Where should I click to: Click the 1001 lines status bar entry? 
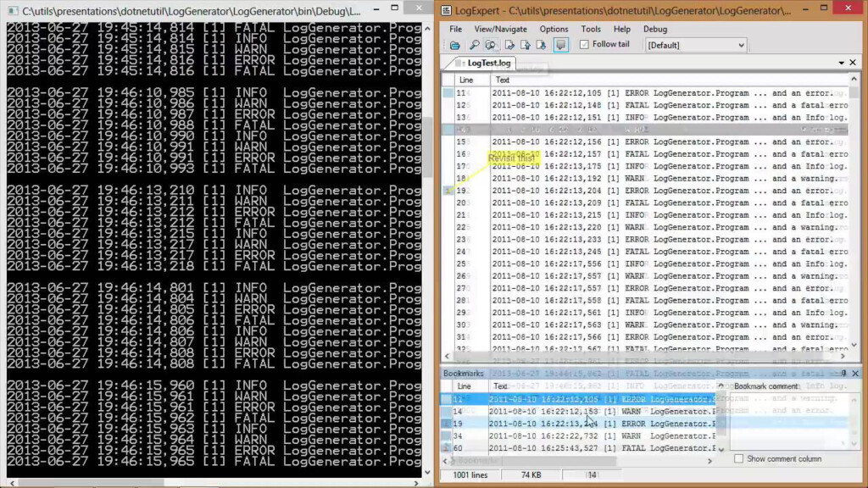tap(470, 474)
